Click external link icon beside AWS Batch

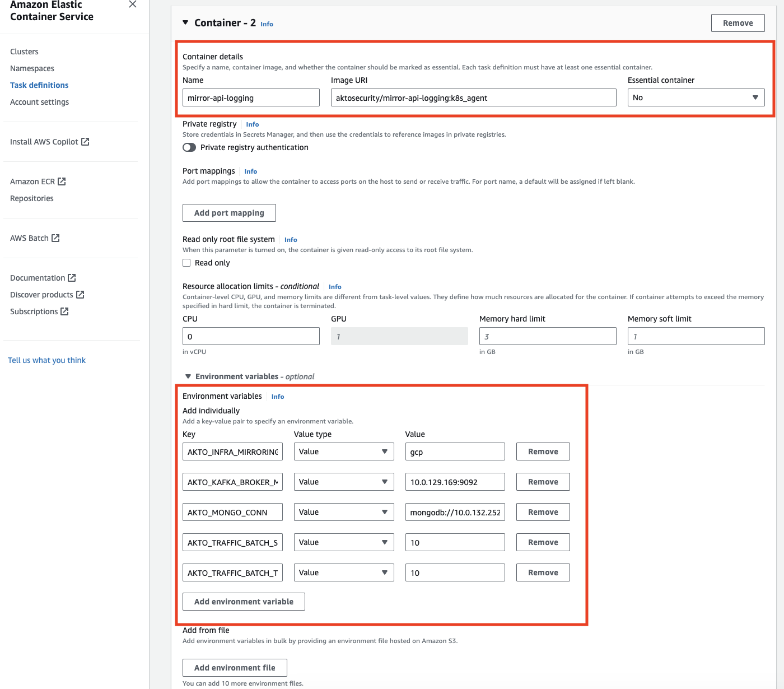point(55,238)
